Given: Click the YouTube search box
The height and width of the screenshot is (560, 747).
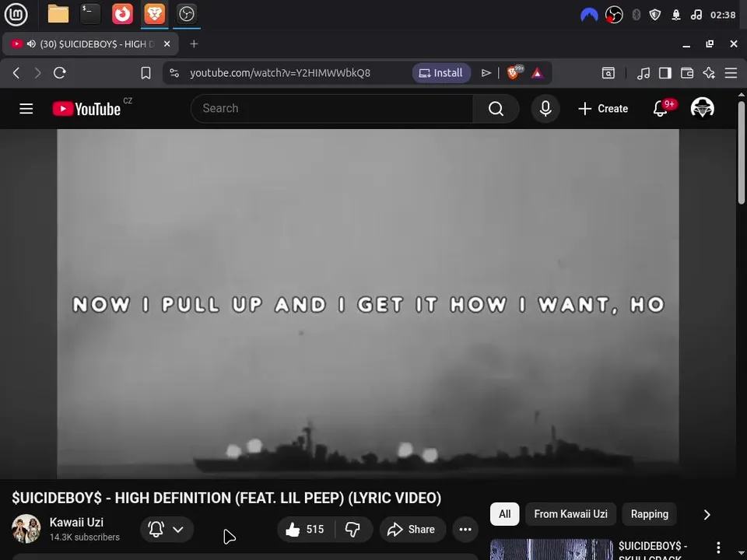Looking at the screenshot, I should (332, 109).
